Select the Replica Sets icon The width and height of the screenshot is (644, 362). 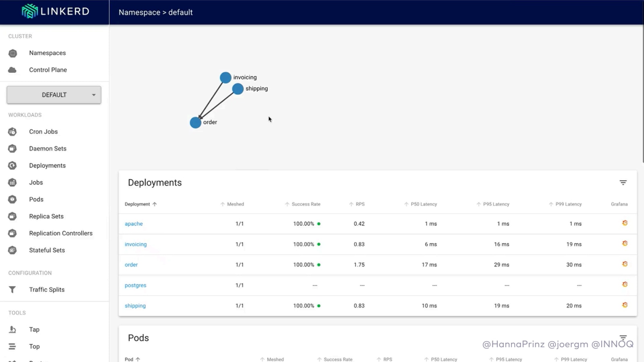(x=12, y=216)
